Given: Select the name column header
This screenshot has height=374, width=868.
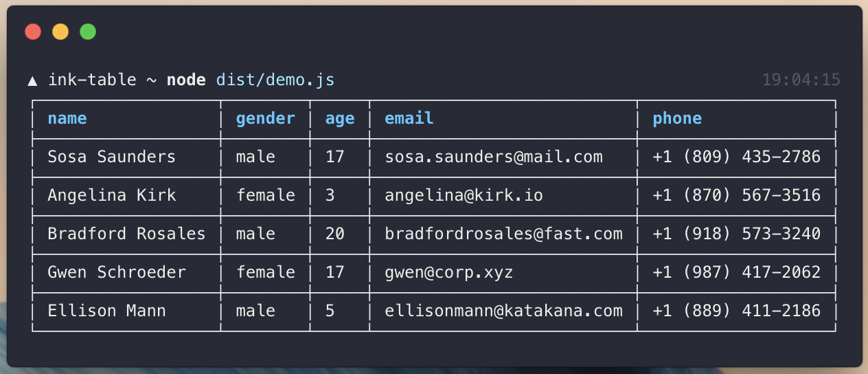Looking at the screenshot, I should 67,118.
